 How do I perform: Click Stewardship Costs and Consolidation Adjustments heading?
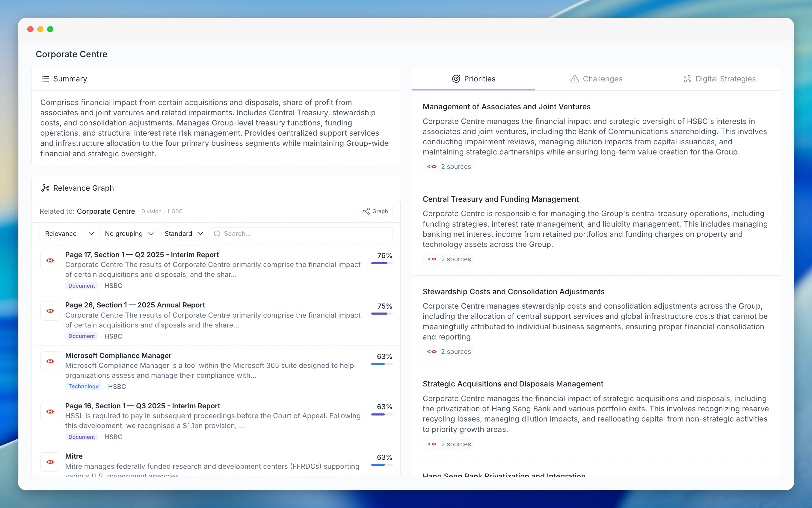click(514, 292)
